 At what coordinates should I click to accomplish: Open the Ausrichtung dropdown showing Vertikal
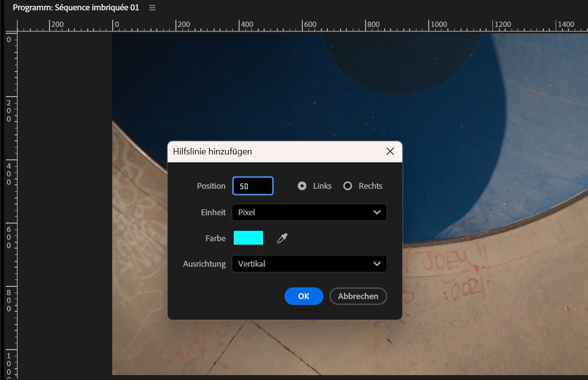pyautogui.click(x=309, y=264)
